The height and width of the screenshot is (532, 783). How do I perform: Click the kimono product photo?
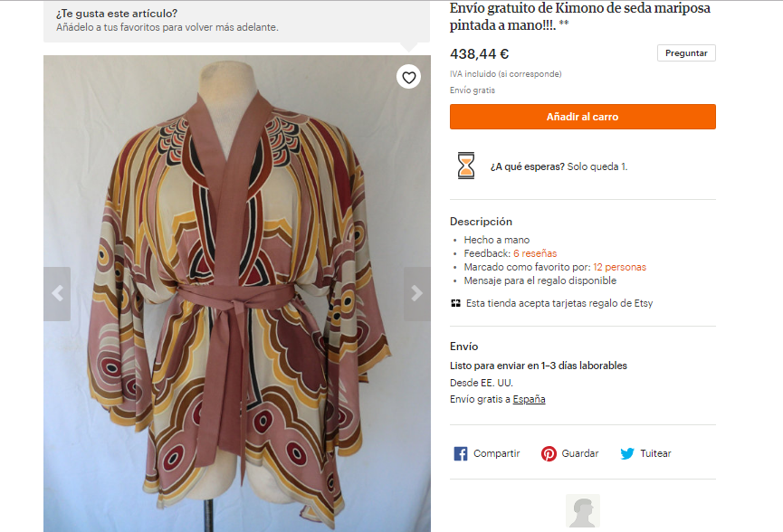pyautogui.click(x=236, y=299)
